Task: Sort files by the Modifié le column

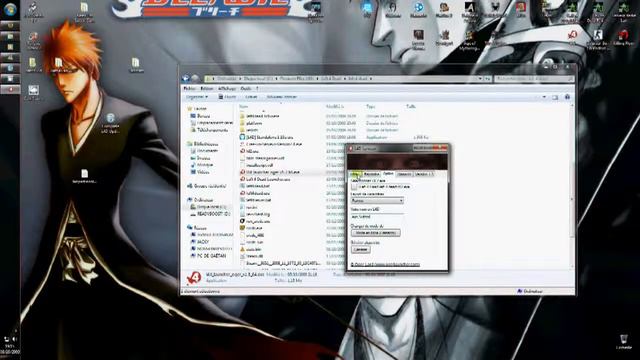Action: coord(335,107)
